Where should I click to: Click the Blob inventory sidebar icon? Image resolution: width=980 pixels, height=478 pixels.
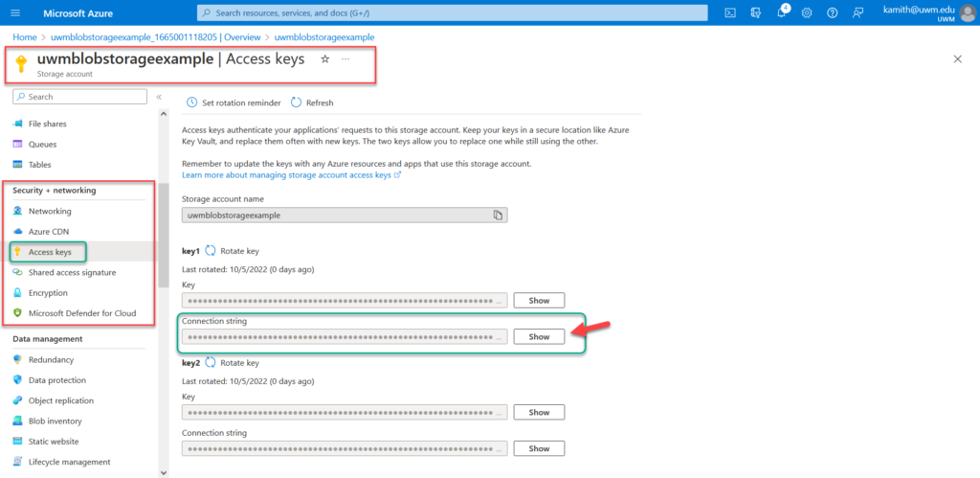tap(18, 421)
